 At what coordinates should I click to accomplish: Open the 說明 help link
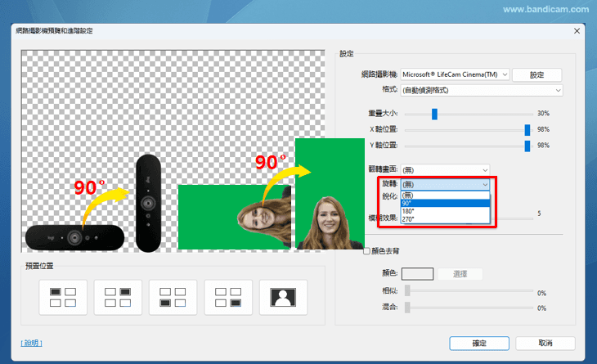[x=31, y=344]
